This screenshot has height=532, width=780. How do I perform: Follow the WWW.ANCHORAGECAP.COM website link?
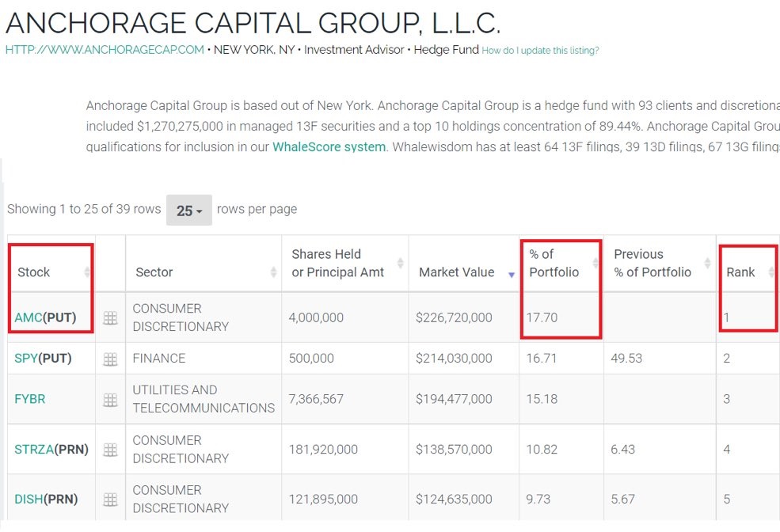click(104, 49)
